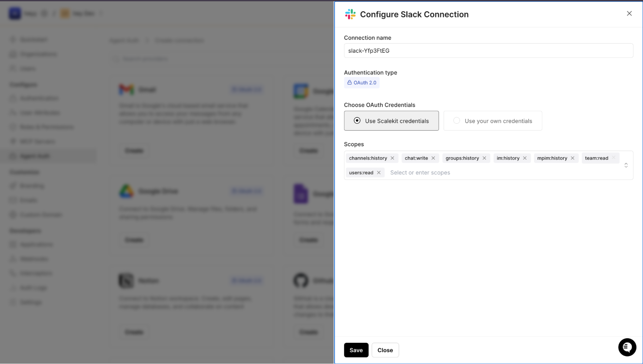Click the Create button under Gmail

134,150
